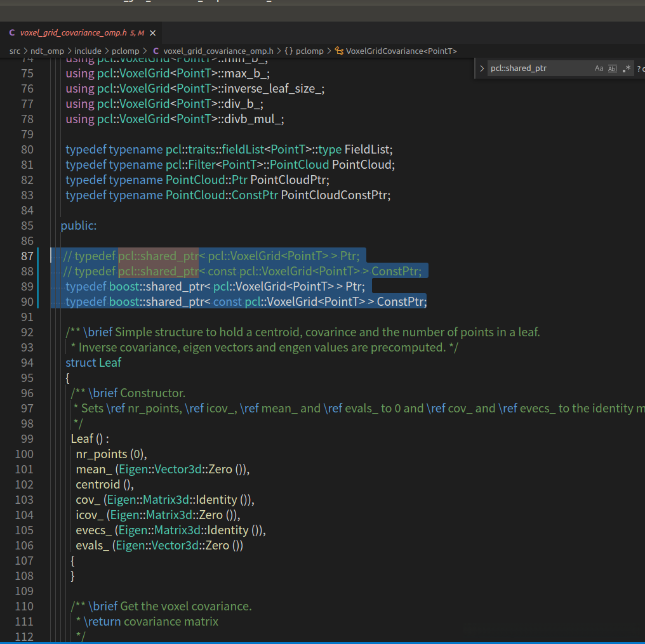The image size is (645, 644).
Task: Toggle Match Whole Word in find widget
Action: [x=613, y=69]
